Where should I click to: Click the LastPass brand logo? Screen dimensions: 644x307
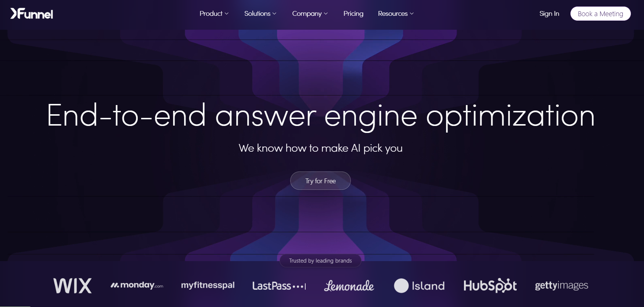click(x=279, y=286)
